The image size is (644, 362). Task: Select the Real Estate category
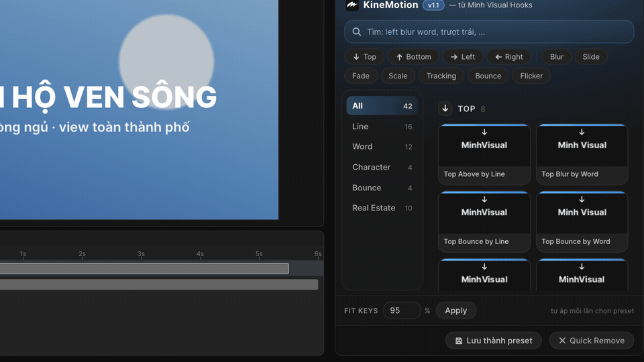pyautogui.click(x=382, y=208)
